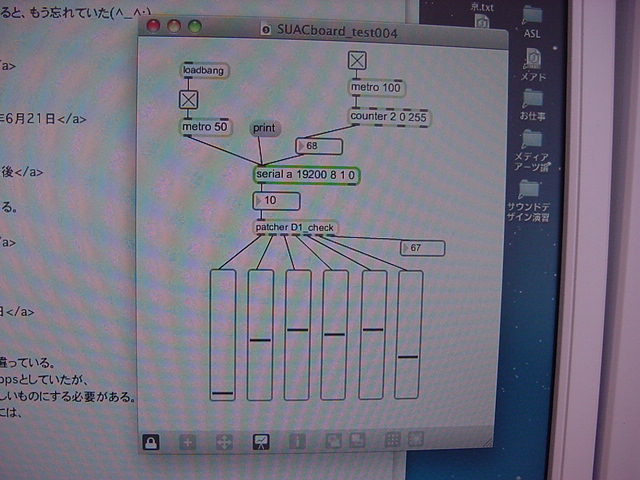Open the メディアアーツ論 folder on desktop

pyautogui.click(x=532, y=150)
